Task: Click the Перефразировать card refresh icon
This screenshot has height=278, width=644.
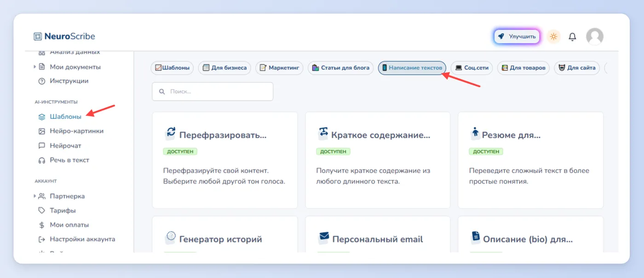Action: pyautogui.click(x=171, y=133)
